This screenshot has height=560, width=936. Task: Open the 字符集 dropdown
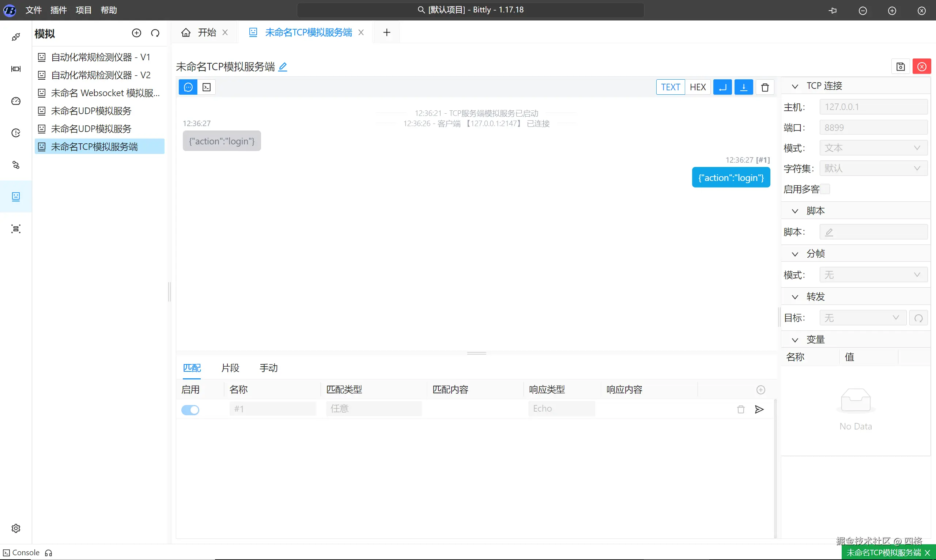tap(873, 168)
